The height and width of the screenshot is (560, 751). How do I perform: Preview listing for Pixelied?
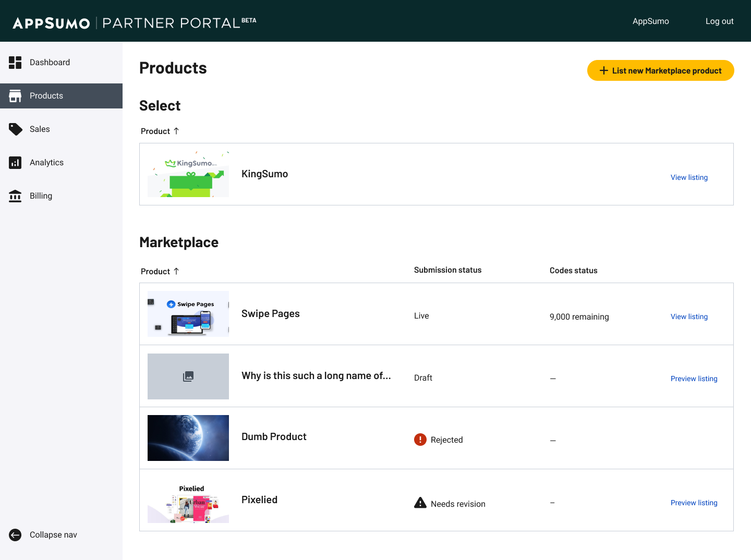click(694, 503)
